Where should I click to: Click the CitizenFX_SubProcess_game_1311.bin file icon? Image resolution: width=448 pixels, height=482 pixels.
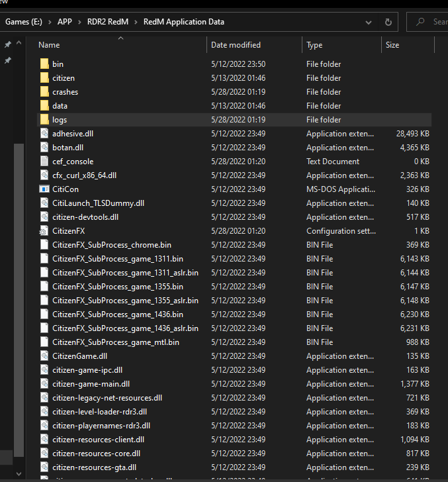tap(44, 258)
